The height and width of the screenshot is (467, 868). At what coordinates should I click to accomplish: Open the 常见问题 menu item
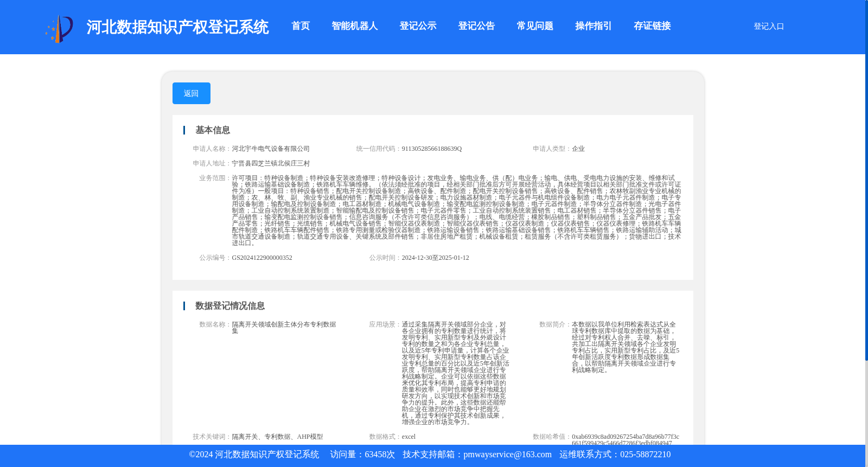pyautogui.click(x=535, y=26)
